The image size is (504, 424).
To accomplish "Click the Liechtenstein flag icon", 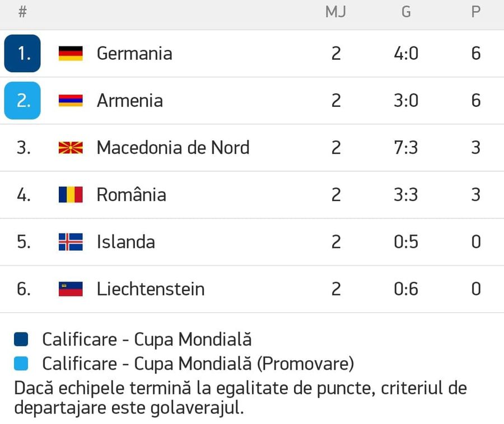I will coord(71,289).
